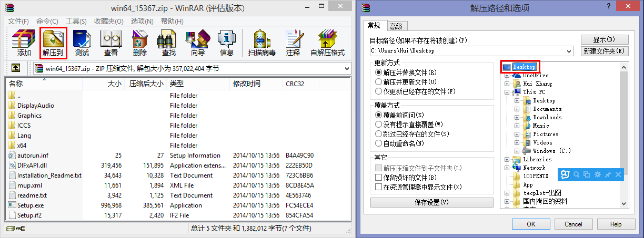
Task: Click the logo icon on floating blue toolbar
Action: (x=565, y=174)
